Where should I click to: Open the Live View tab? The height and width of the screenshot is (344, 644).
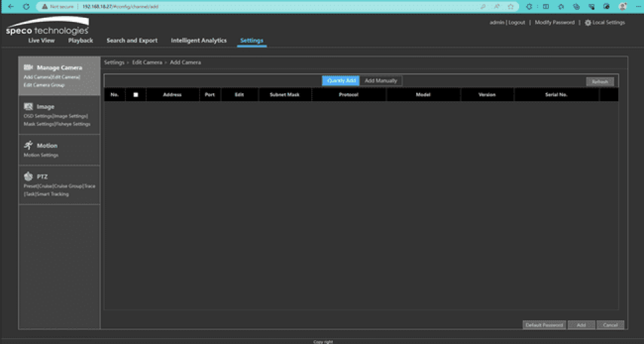(41, 40)
